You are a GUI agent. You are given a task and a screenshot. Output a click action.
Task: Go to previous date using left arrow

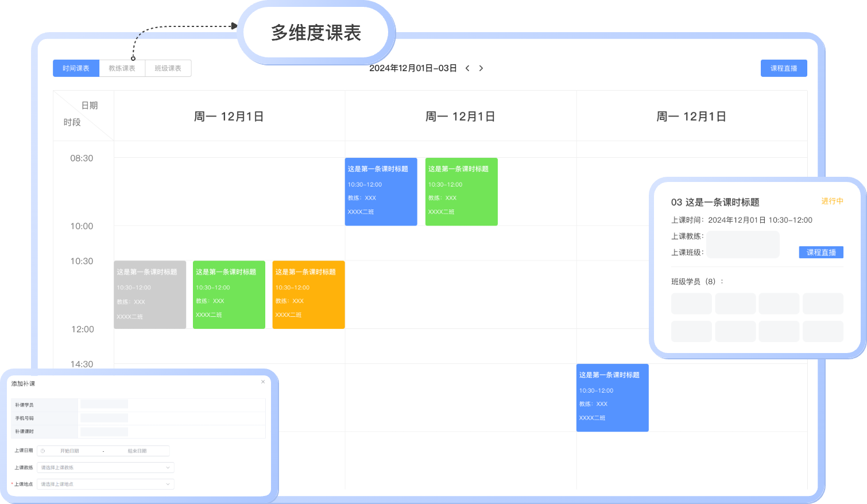(468, 68)
